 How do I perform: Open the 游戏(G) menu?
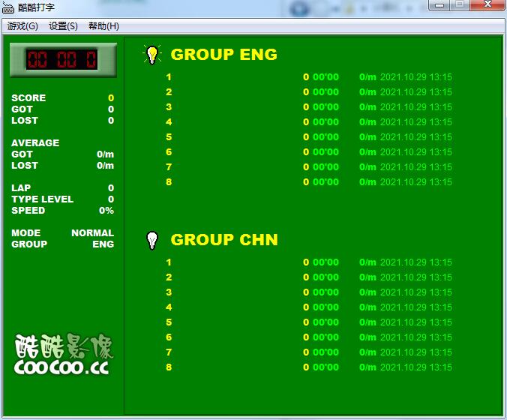tap(22, 26)
